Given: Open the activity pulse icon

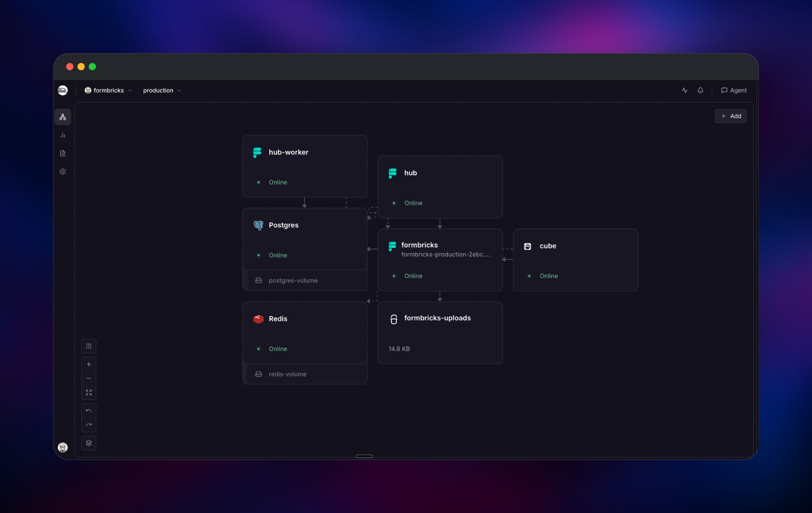Looking at the screenshot, I should coord(684,90).
